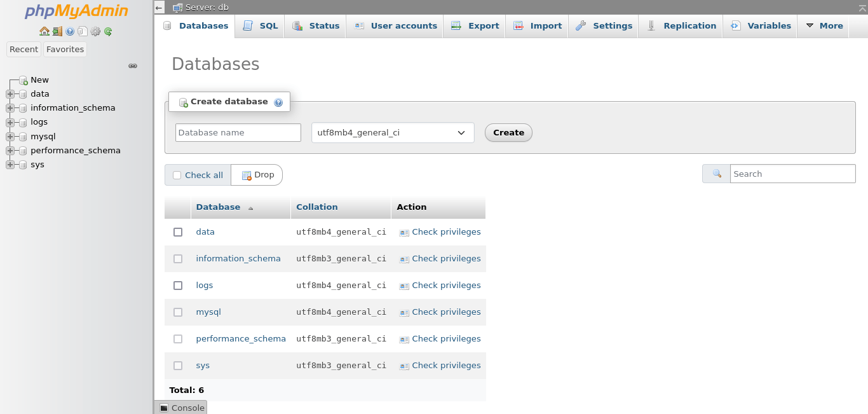Open the Settings tab
The image size is (868, 414).
coord(604,26)
